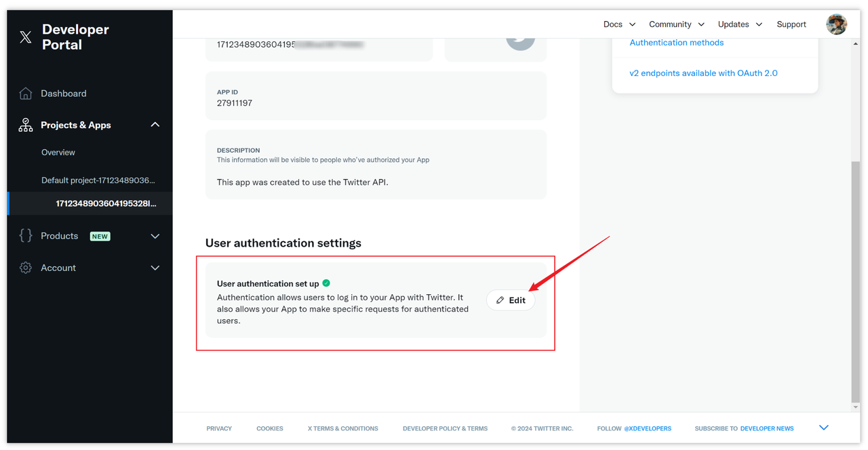868x450 pixels.
Task: Open v2 endpoints available with OAuth 2.0
Action: [x=704, y=73]
